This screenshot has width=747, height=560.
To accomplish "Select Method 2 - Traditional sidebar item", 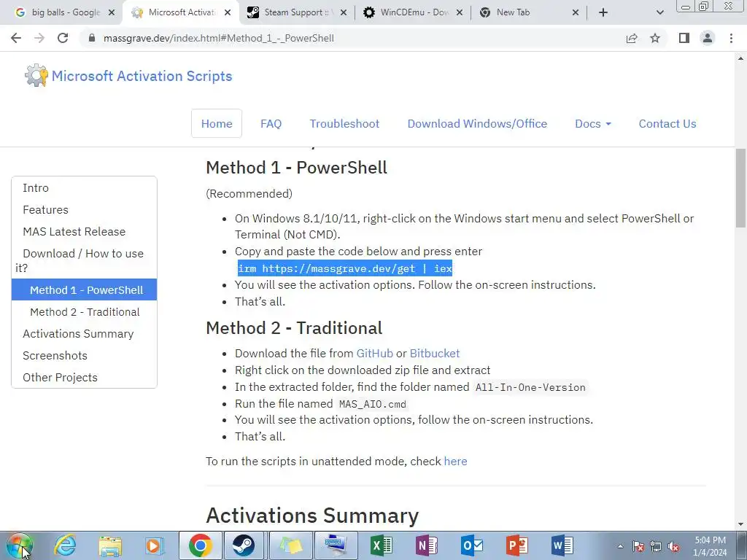I will click(x=85, y=312).
